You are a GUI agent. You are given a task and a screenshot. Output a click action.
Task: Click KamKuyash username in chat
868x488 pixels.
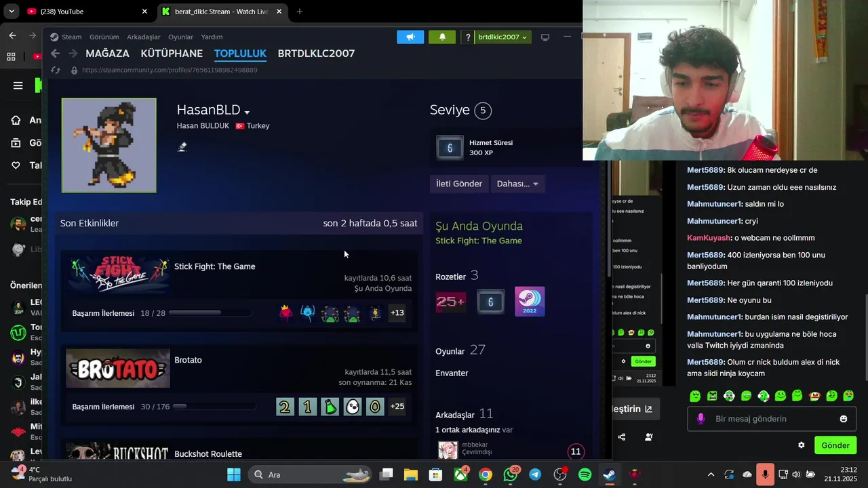coord(709,238)
